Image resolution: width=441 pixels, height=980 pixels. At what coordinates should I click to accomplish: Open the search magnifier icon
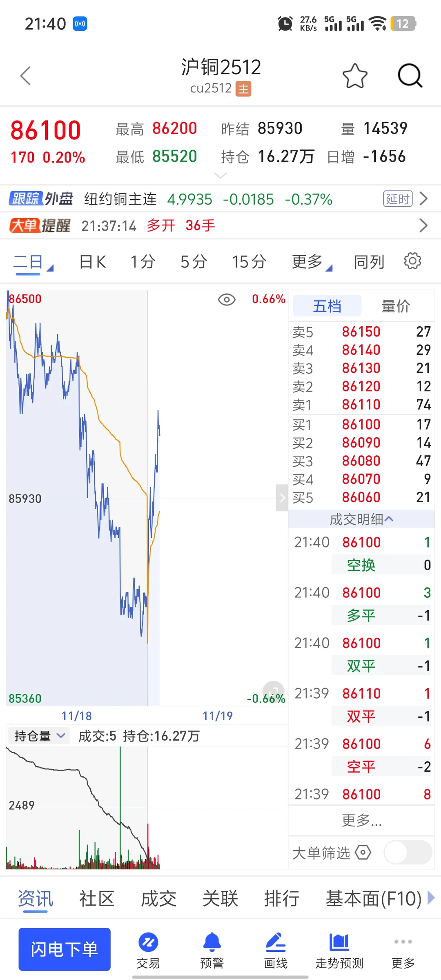[410, 76]
